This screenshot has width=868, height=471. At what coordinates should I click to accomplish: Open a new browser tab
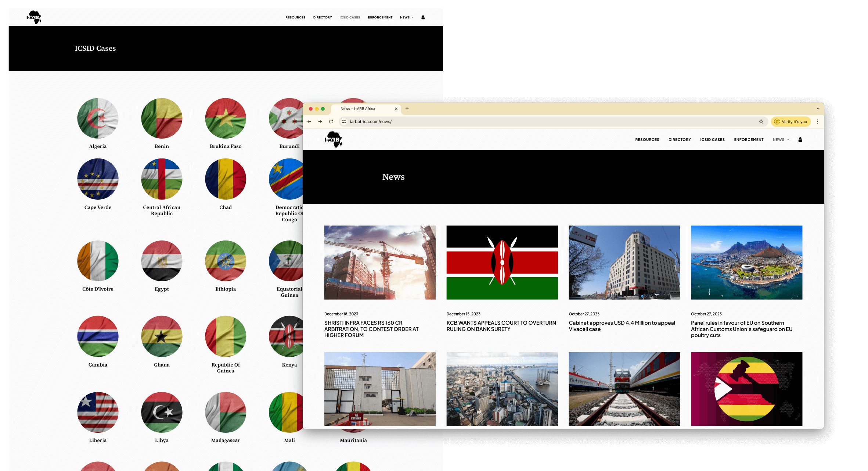(x=407, y=109)
